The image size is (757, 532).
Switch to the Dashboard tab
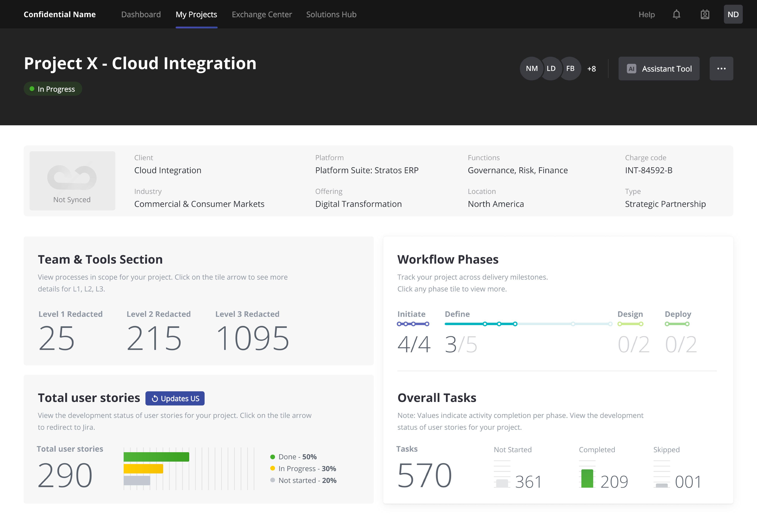141,14
